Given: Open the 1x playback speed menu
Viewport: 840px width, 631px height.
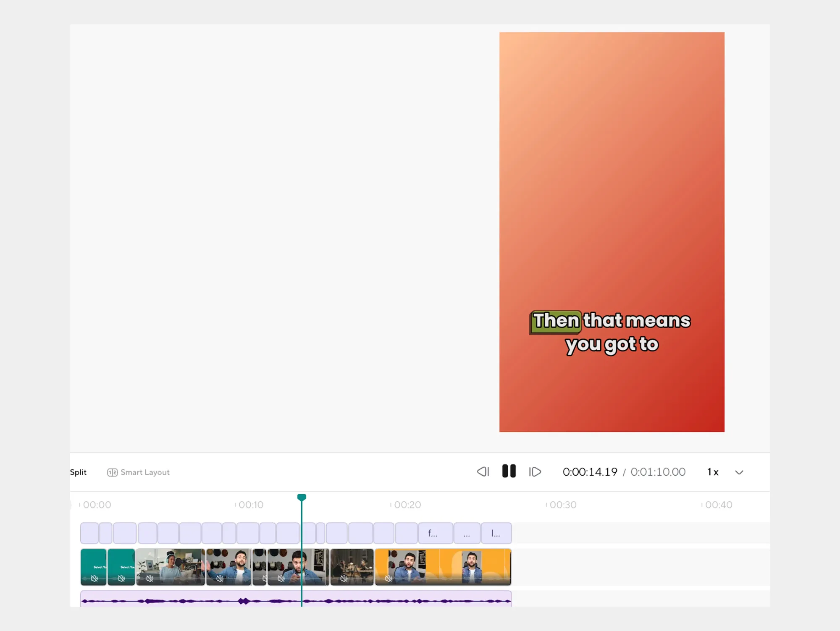Looking at the screenshot, I should coord(713,472).
